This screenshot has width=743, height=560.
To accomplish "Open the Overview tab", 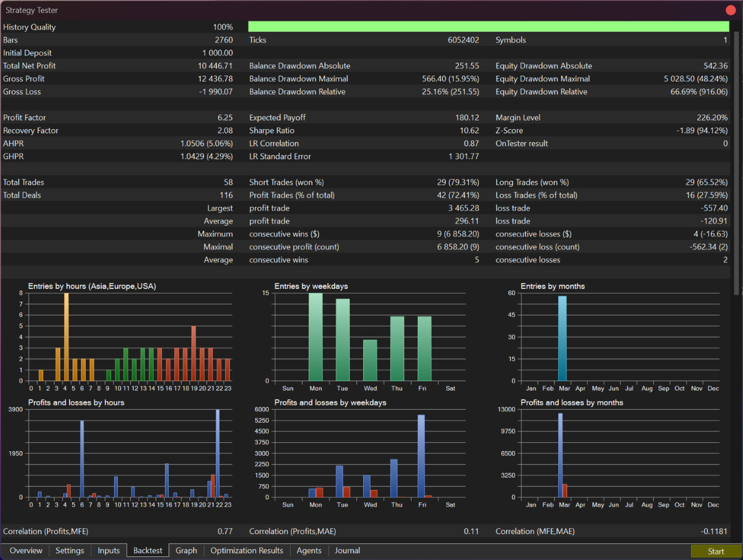I will point(26,551).
